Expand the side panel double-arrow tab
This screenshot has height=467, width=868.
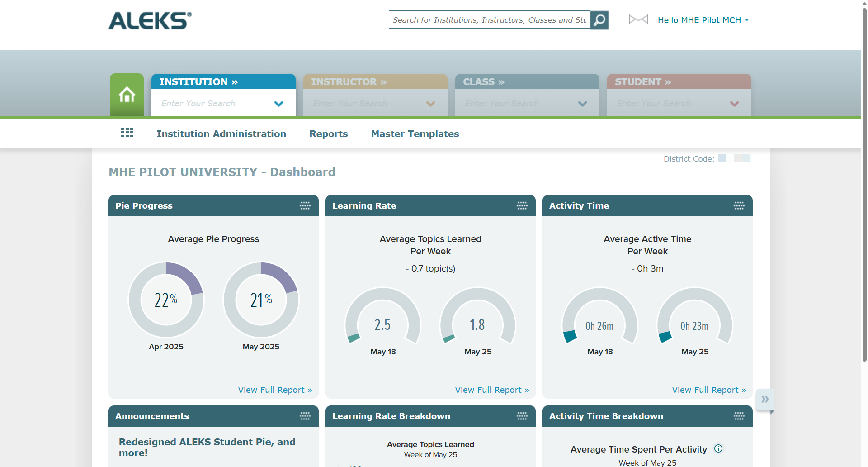tap(765, 400)
